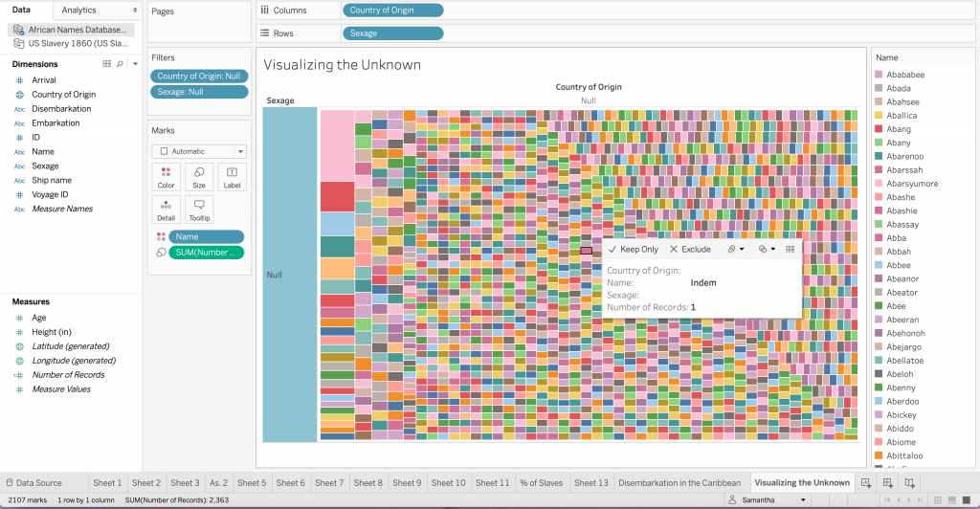Click the Ababebee color swatch in legend
The width and height of the screenshot is (980, 509).
[879, 75]
